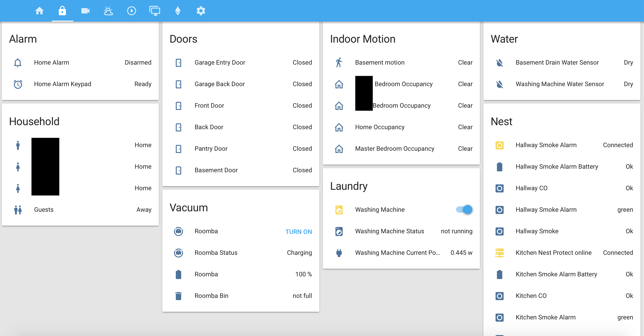The image size is (644, 336).
Task: Click the Home Alarm bell icon
Action: (x=18, y=63)
